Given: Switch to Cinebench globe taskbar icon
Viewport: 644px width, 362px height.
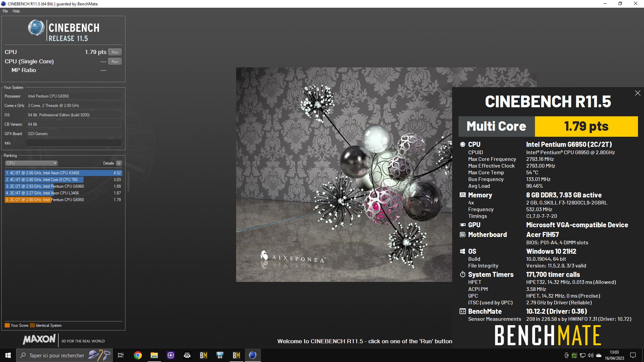Looking at the screenshot, I should [x=253, y=355].
